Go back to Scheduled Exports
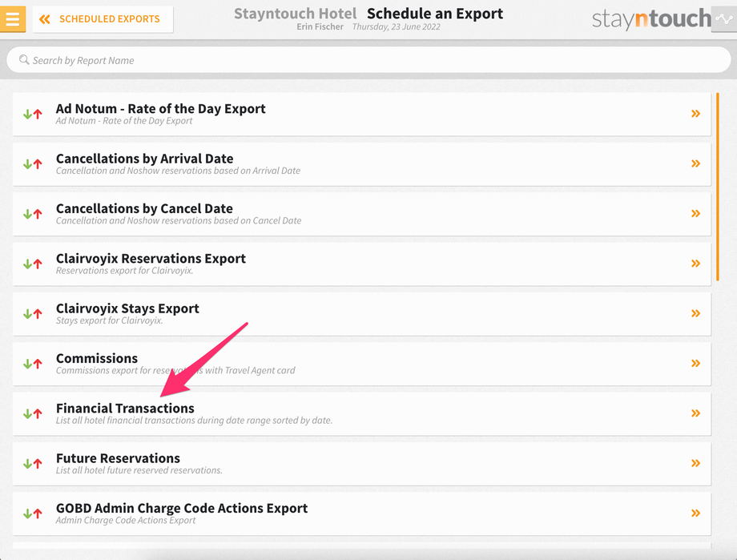Viewport: 737px width, 560px height. click(x=103, y=19)
